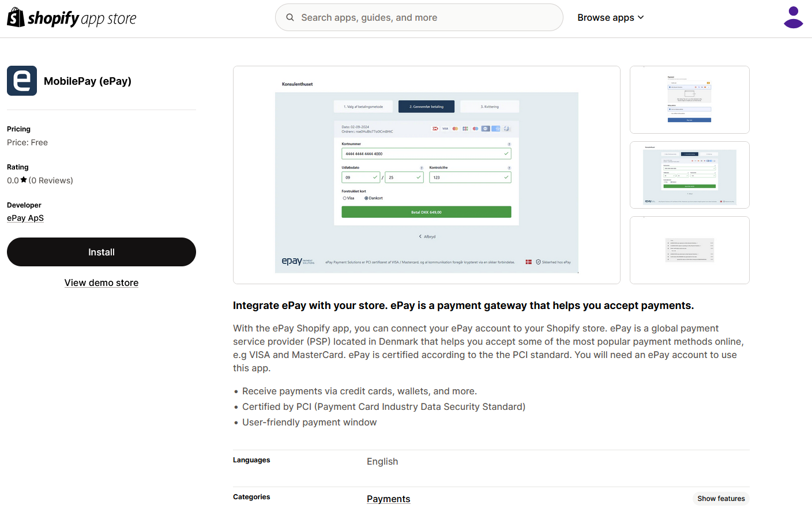Click the (0 Reviews) text

[x=51, y=180]
